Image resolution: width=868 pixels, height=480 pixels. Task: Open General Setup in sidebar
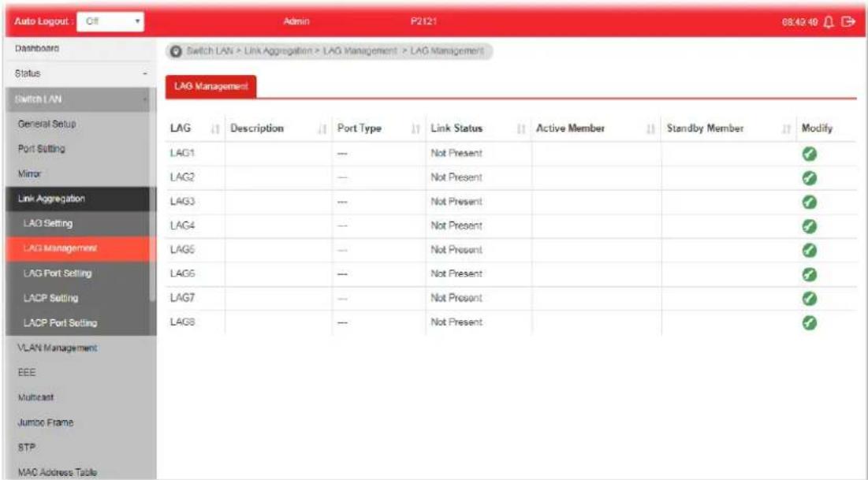77,124
